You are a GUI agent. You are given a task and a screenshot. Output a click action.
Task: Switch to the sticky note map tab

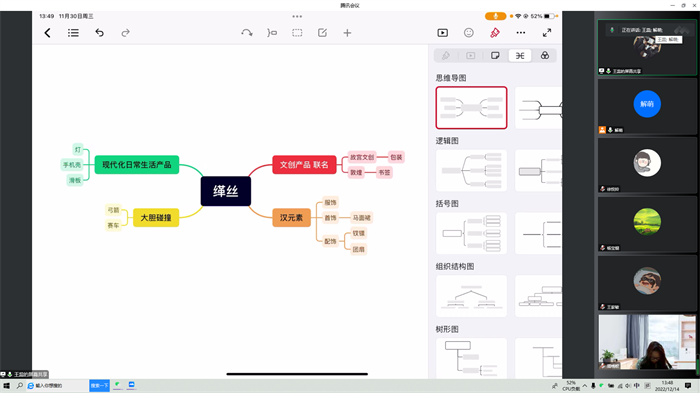pyautogui.click(x=495, y=55)
